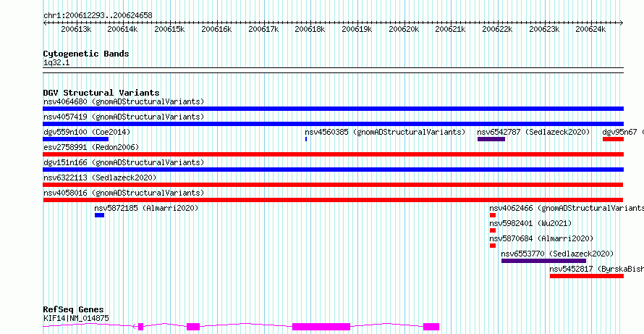The image size is (644, 334).
Task: Open the nsv6322113 (Sedlazeck2020) label
Action: pos(100,178)
